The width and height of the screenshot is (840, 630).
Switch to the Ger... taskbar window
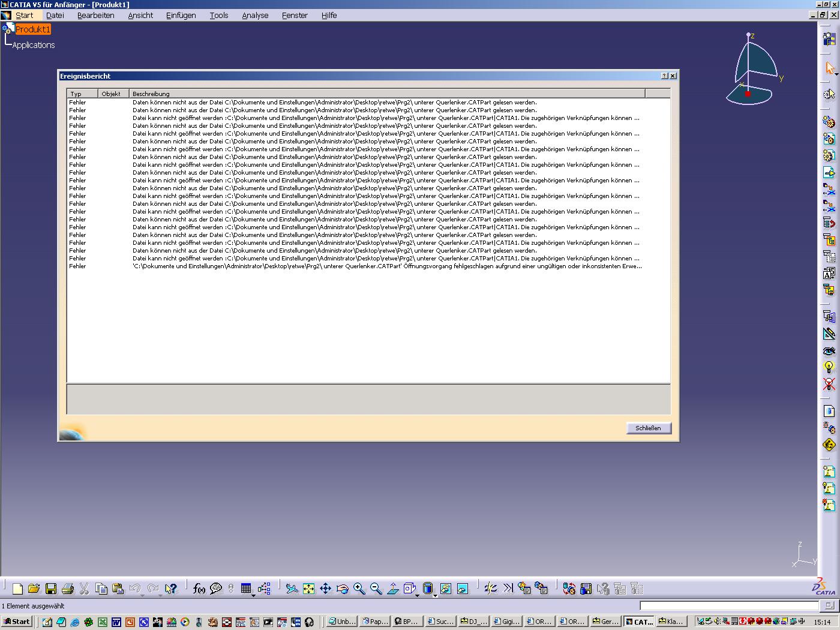coord(605,622)
